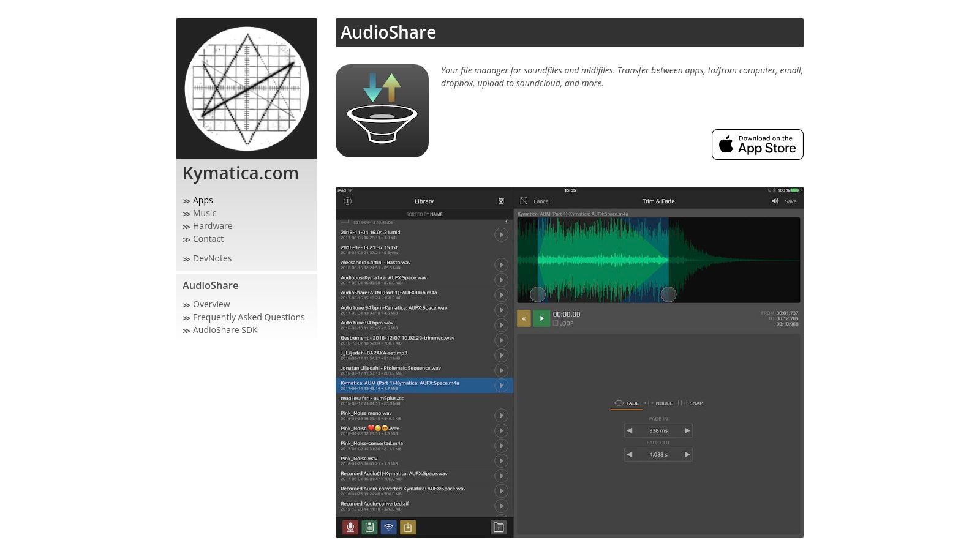Click the red microphone record icon

coord(350,527)
